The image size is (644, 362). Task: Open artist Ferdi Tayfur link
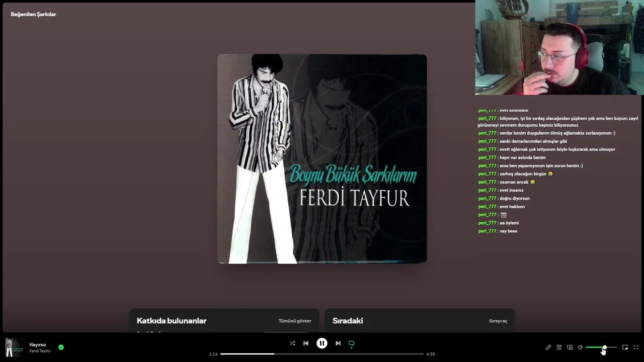point(40,351)
